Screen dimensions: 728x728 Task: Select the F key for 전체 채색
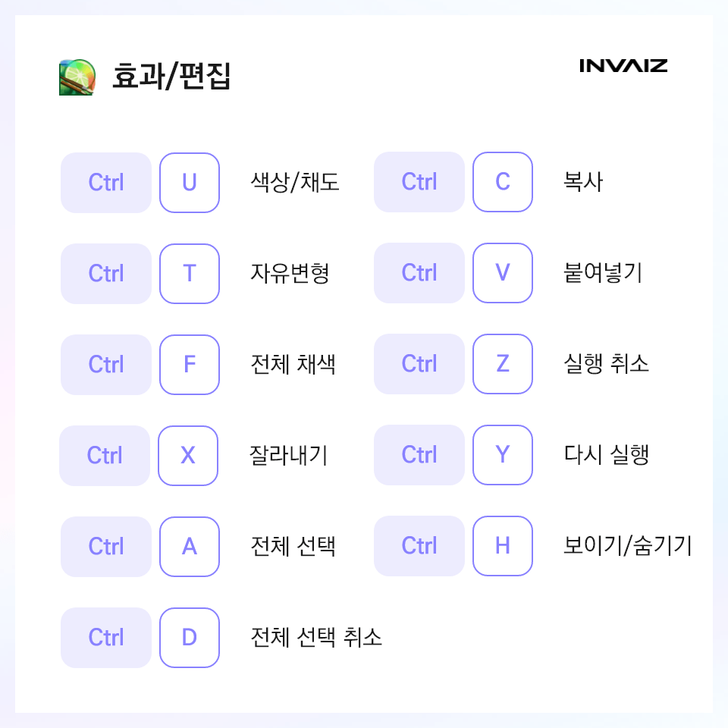point(190,365)
